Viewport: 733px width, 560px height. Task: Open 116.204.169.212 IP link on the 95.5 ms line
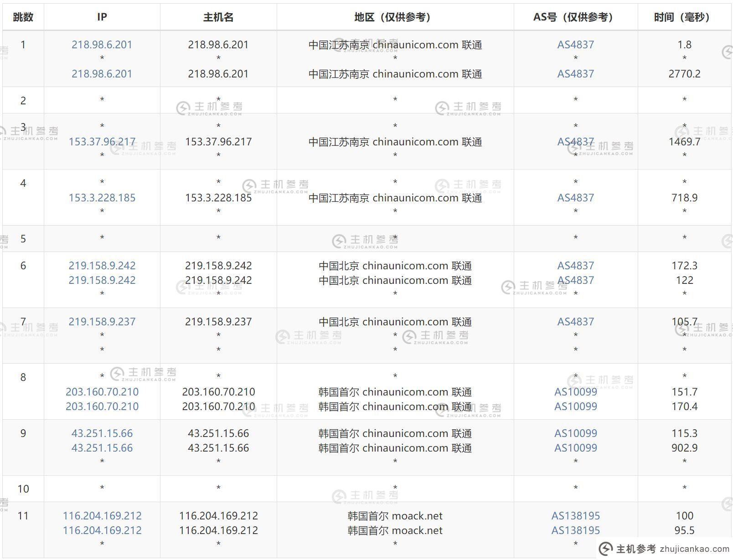[x=102, y=530]
